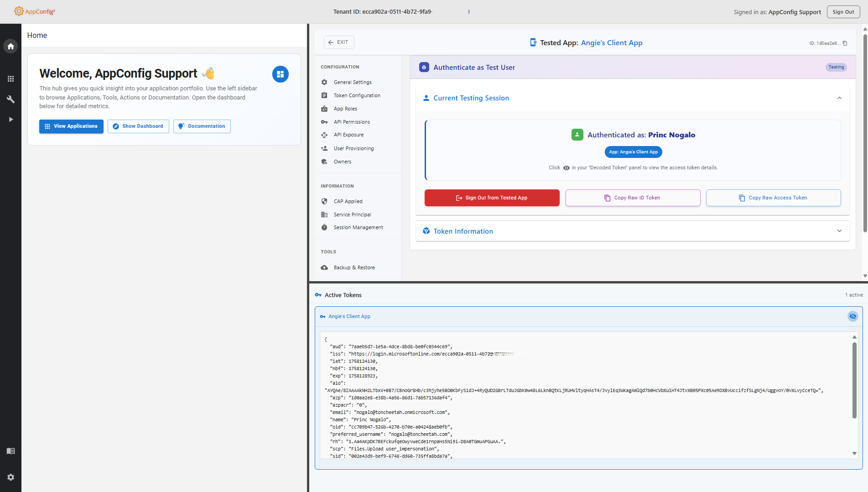Screen dimensions: 868x492
Task: Copy the tested app ID with copy icon
Action: click(x=845, y=43)
